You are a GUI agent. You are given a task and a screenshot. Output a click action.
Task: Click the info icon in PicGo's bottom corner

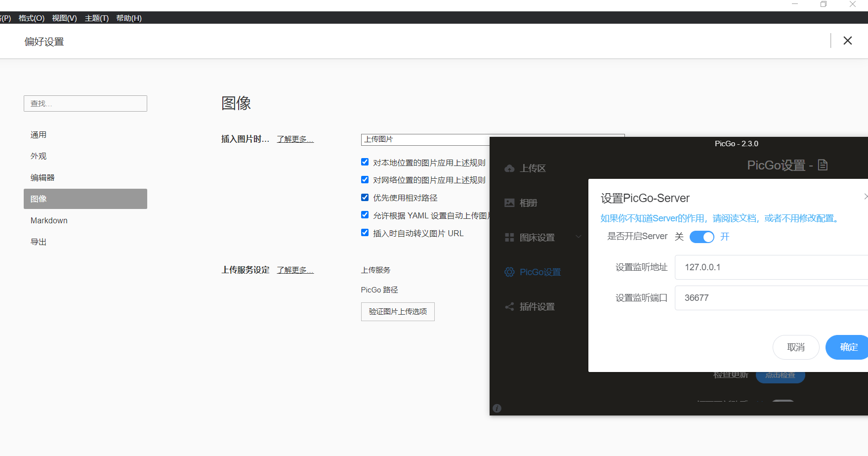pyautogui.click(x=497, y=408)
